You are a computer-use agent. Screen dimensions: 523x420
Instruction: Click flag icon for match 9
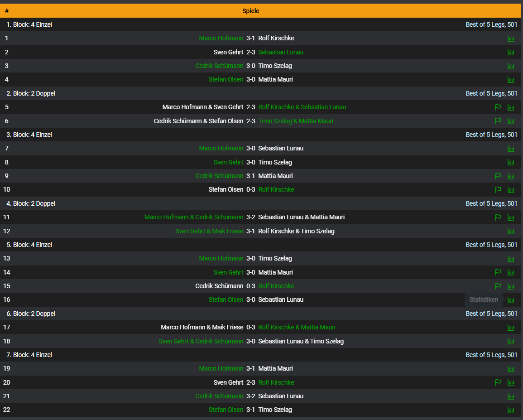498,176
